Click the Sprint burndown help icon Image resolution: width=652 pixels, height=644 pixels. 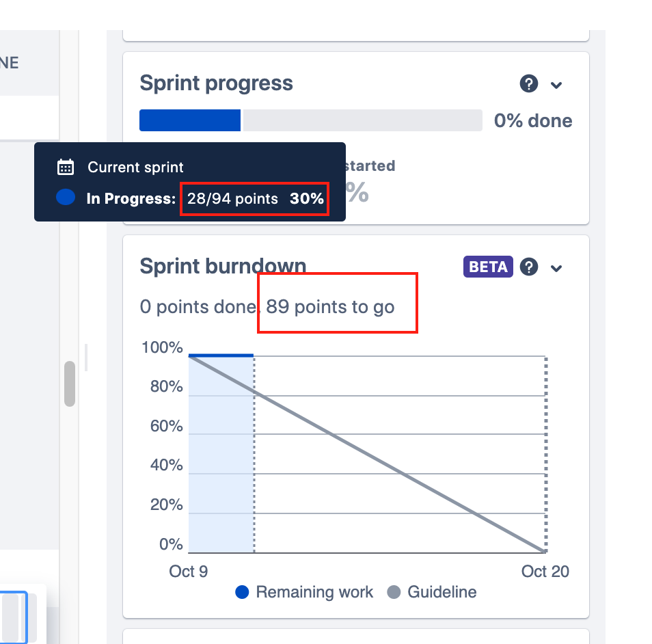coord(528,267)
